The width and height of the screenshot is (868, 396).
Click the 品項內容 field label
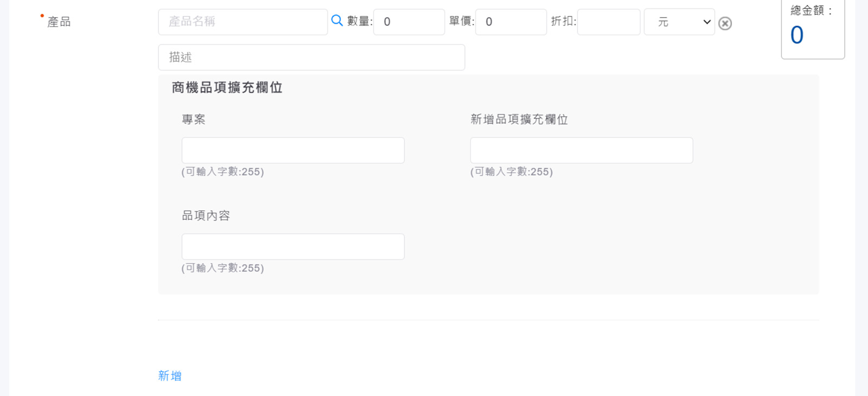click(206, 216)
